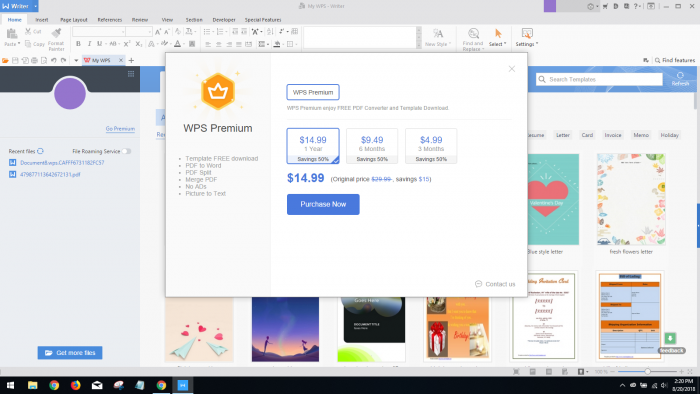This screenshot has height=394, width=700.
Task: Click the zoom slider handle in status bar
Action: pos(647,371)
